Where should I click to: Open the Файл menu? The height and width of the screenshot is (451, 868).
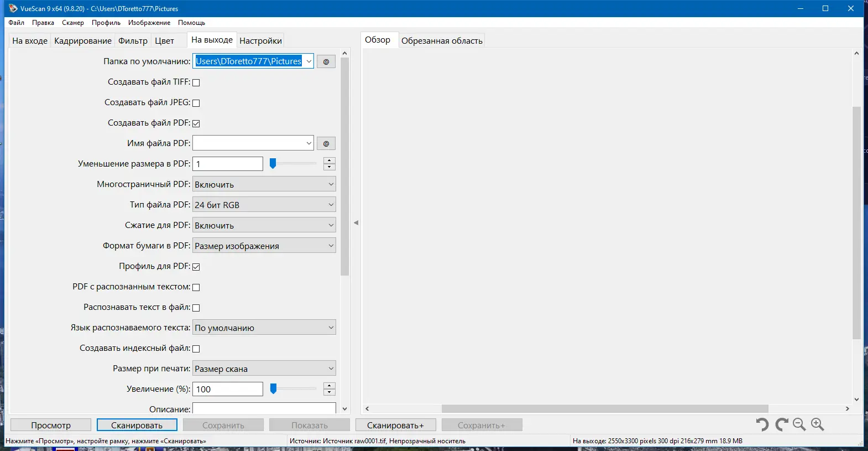click(17, 23)
